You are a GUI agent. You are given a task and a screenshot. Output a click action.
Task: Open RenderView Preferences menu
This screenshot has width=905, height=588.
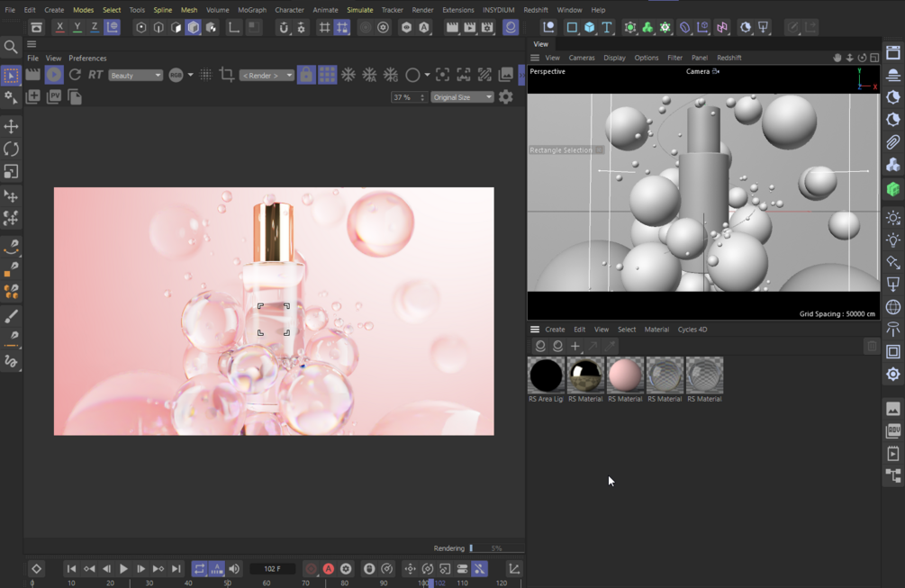(87, 59)
